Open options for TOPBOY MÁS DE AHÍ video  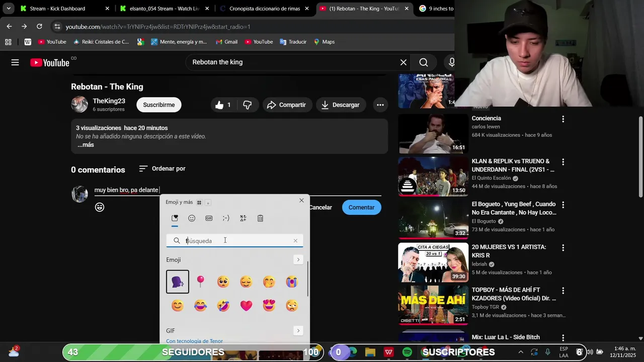[x=563, y=291]
